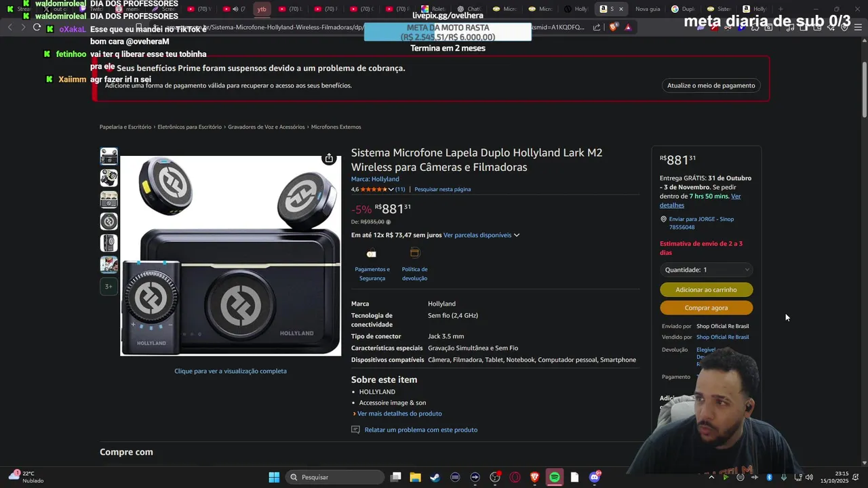Open the weather widget showing 22°C
868x488 pixels.
coord(26,477)
